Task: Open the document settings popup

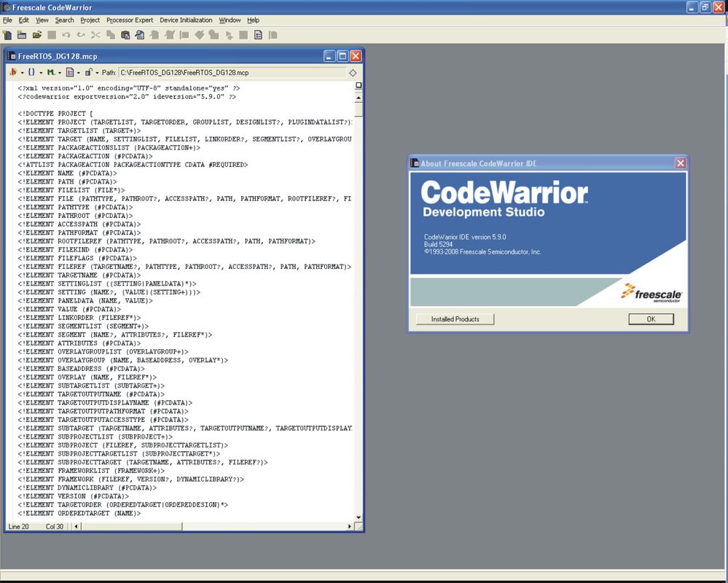Action: tap(72, 72)
